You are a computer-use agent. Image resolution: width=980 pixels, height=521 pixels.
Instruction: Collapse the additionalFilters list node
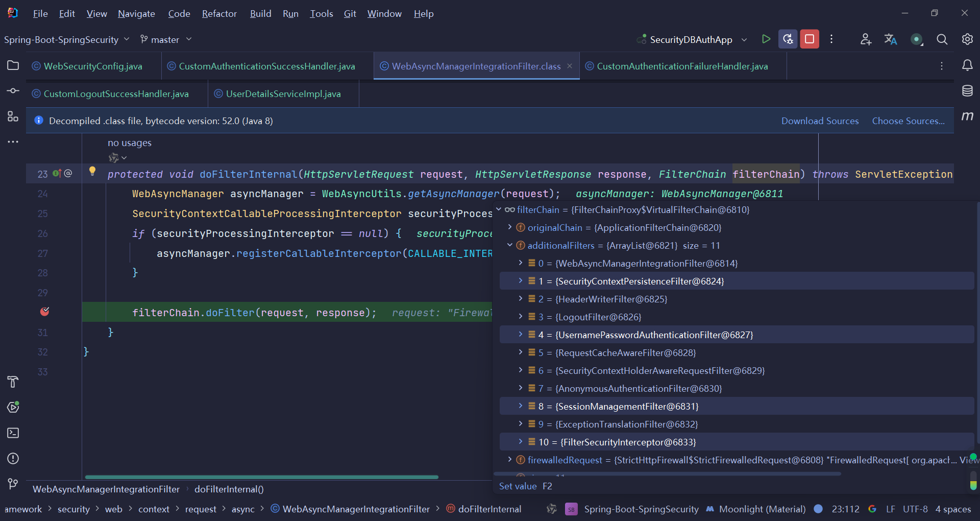(x=509, y=245)
